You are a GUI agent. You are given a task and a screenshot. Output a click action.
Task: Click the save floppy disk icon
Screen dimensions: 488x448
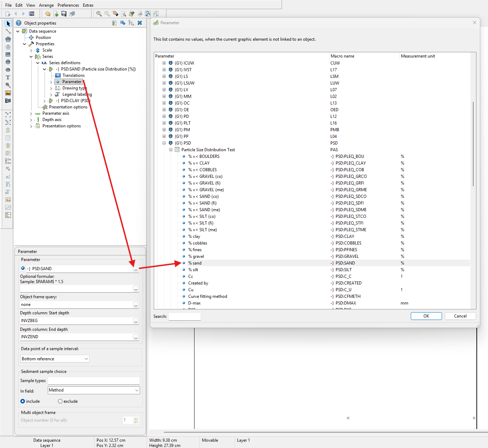coord(64,14)
